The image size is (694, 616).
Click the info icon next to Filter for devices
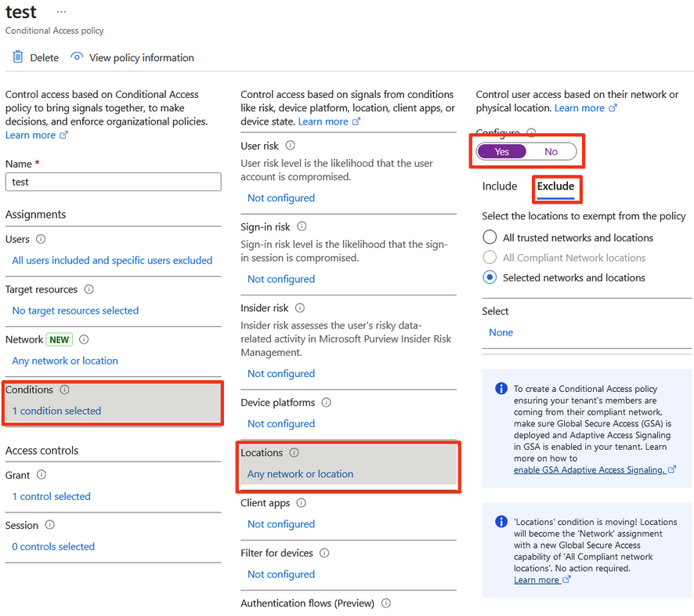324,553
